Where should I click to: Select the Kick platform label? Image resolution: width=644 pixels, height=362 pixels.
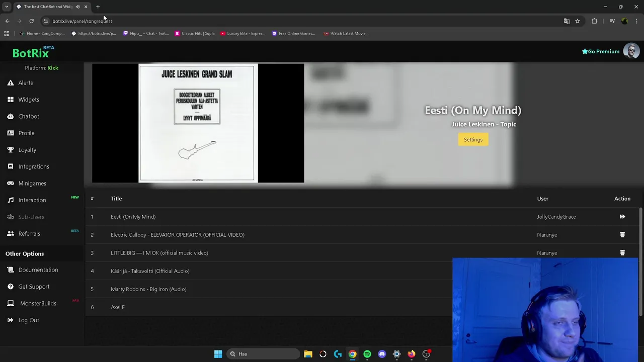(x=53, y=68)
